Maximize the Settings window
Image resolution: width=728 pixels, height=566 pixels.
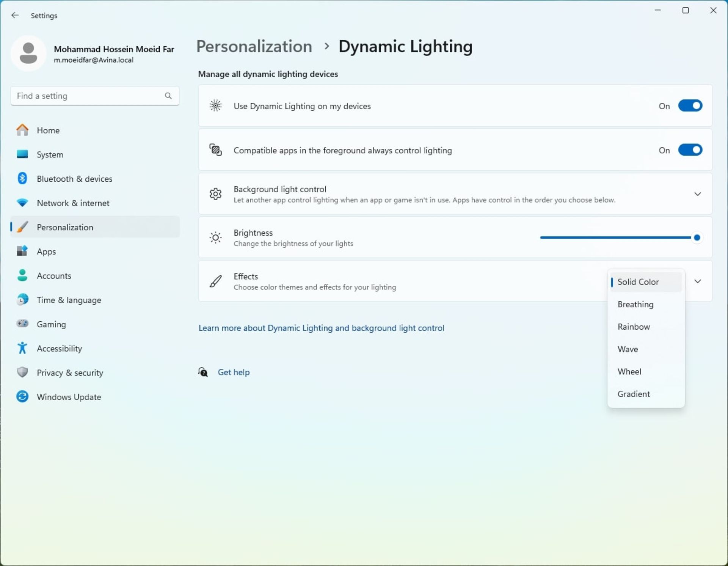pyautogui.click(x=685, y=10)
